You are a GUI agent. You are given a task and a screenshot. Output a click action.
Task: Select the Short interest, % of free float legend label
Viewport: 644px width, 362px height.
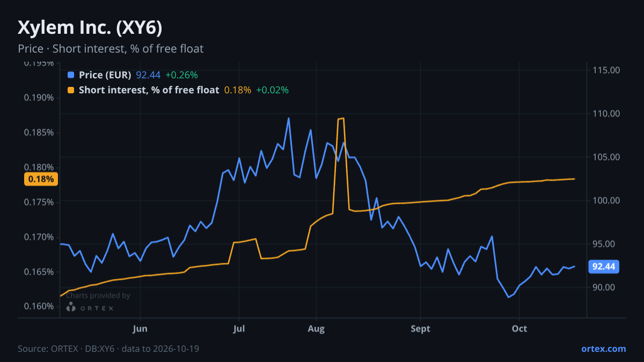149,90
